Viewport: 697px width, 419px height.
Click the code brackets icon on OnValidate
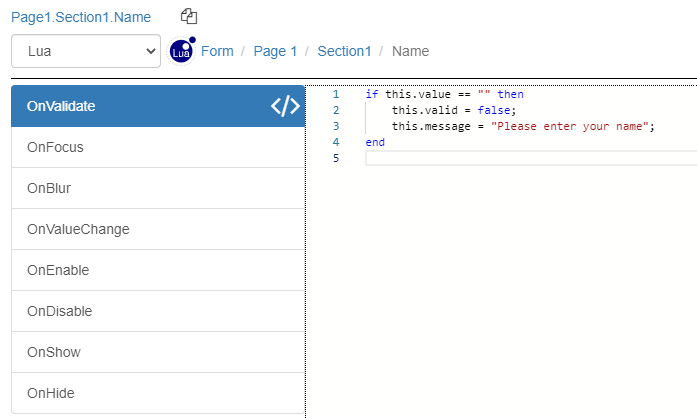285,106
